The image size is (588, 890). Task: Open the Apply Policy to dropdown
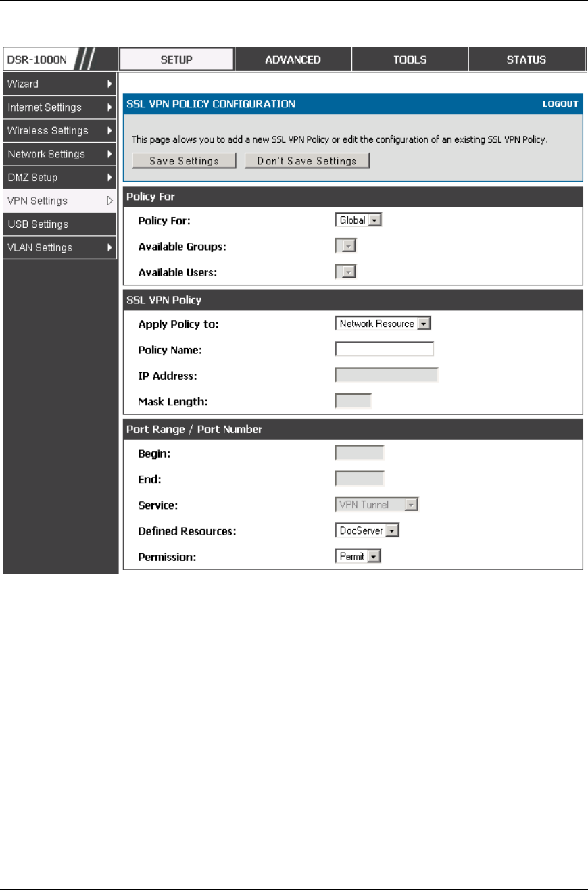(x=383, y=324)
